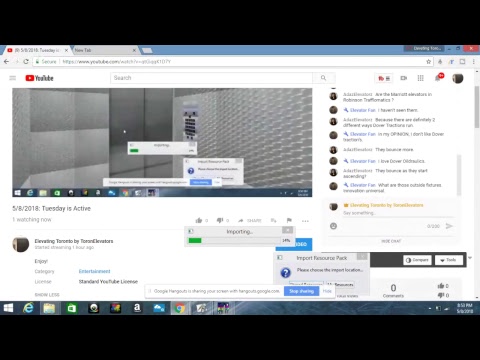Click the red extension button beside the camera
This screenshot has width=480, height=360.
384,78
